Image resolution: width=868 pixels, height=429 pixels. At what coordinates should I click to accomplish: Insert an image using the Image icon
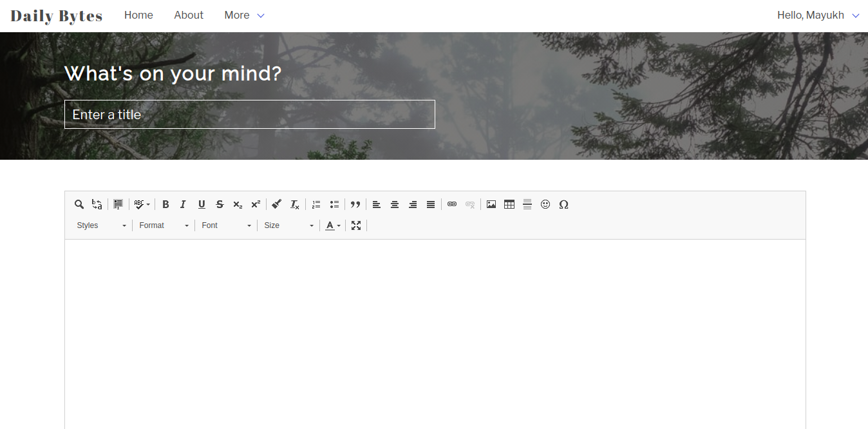(x=491, y=204)
